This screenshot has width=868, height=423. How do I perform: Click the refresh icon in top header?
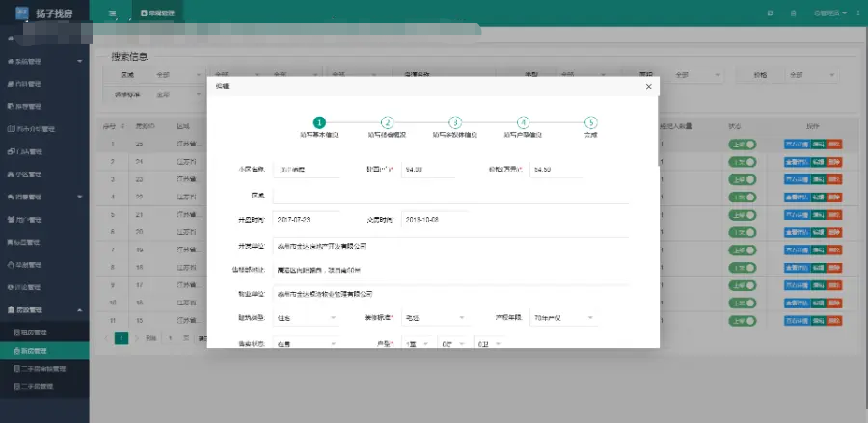pyautogui.click(x=769, y=13)
